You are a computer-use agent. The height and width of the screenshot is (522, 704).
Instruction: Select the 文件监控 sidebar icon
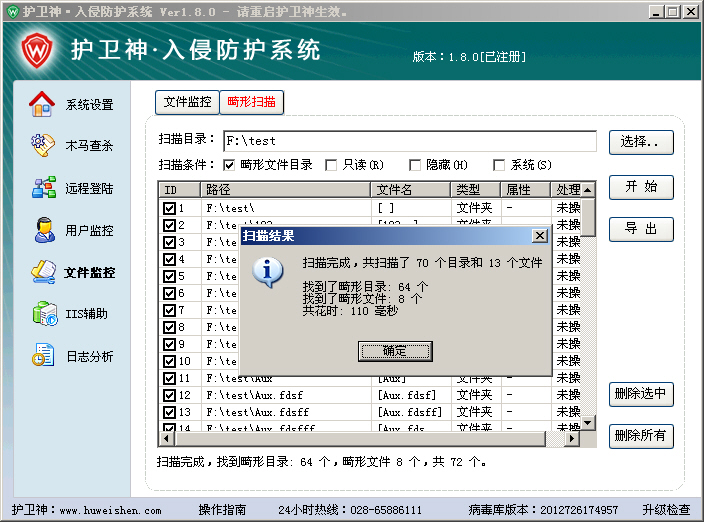(x=44, y=272)
